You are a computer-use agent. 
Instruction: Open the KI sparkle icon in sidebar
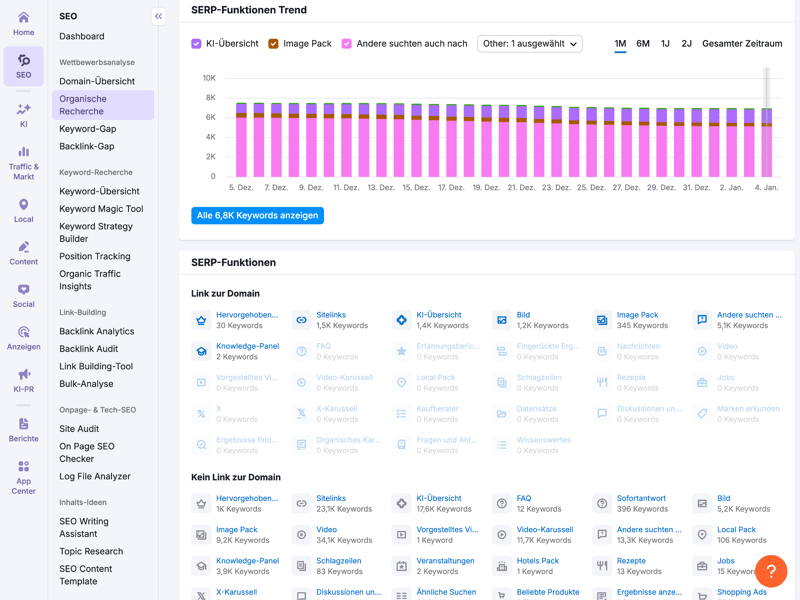[x=23, y=110]
